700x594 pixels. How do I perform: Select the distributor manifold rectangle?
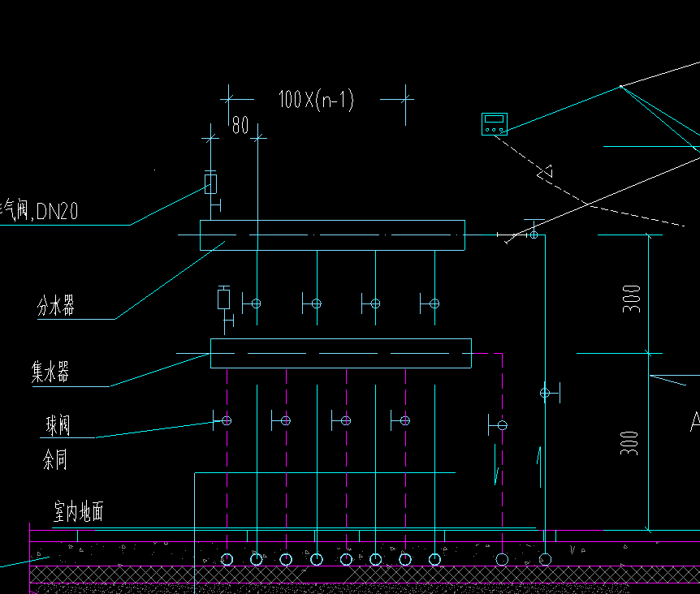coord(333,235)
